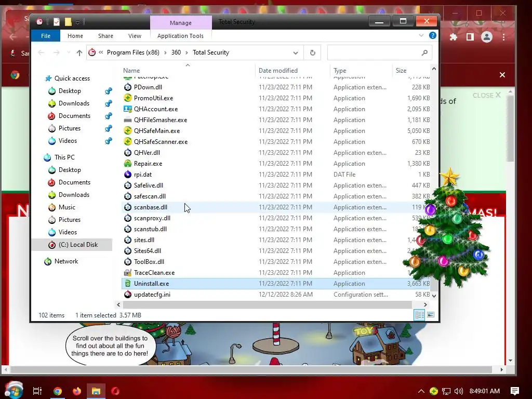Click the Opera icon on the taskbar

(115, 391)
